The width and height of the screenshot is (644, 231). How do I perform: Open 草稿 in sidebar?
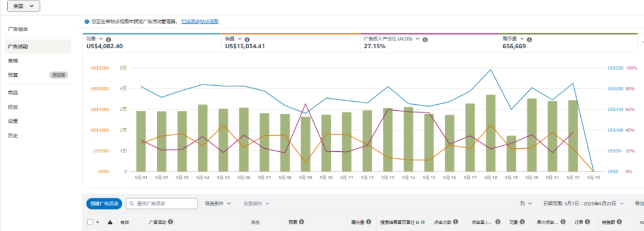point(13,61)
